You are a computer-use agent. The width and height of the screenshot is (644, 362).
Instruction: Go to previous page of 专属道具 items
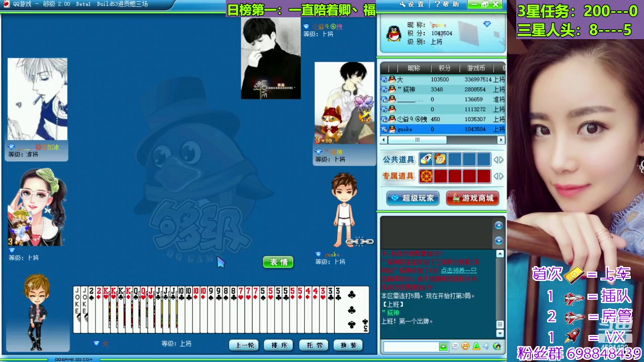pos(496,176)
